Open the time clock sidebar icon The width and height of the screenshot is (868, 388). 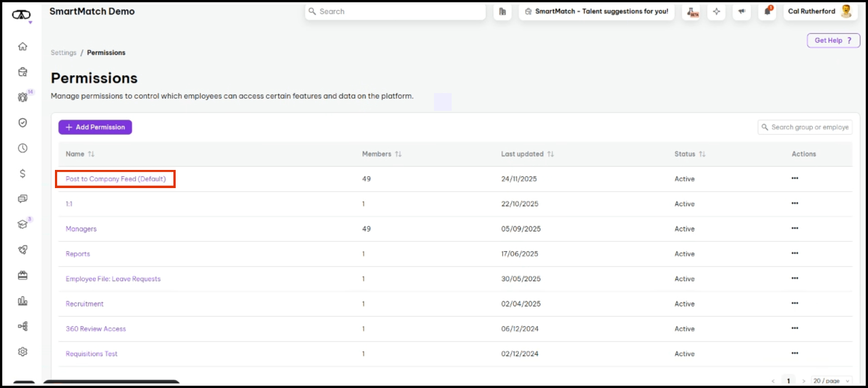click(23, 148)
